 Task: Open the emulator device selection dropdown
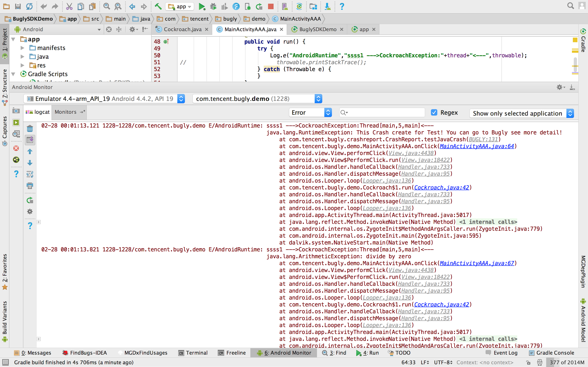105,99
